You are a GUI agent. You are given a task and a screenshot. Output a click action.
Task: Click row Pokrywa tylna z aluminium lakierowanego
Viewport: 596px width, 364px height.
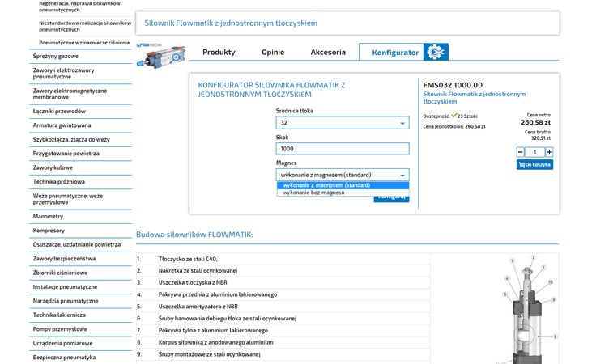[x=283, y=330]
